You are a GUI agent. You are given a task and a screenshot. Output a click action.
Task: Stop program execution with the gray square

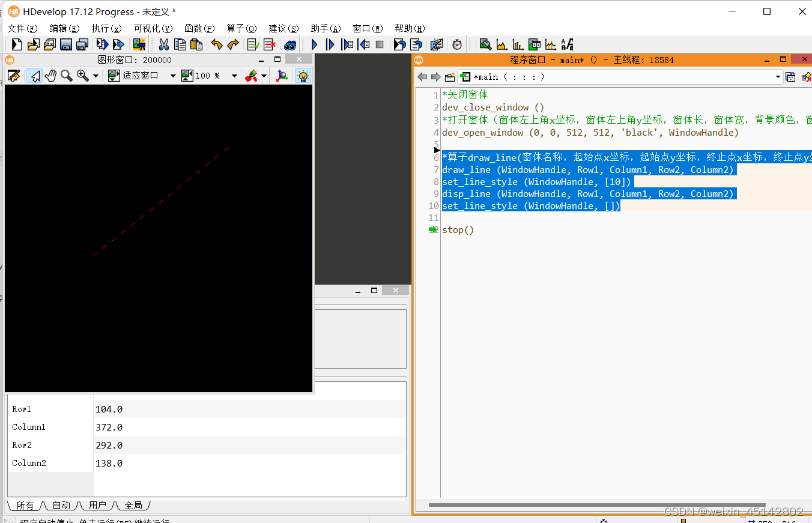380,44
